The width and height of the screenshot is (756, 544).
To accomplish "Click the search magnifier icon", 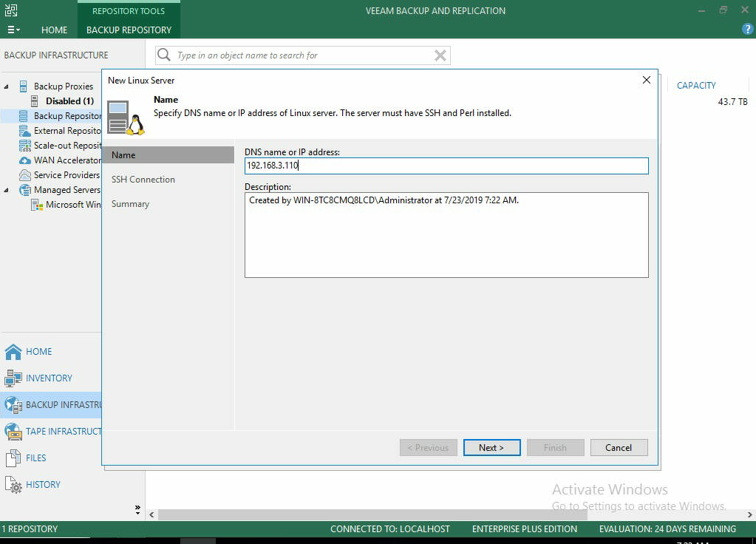I will (x=164, y=55).
